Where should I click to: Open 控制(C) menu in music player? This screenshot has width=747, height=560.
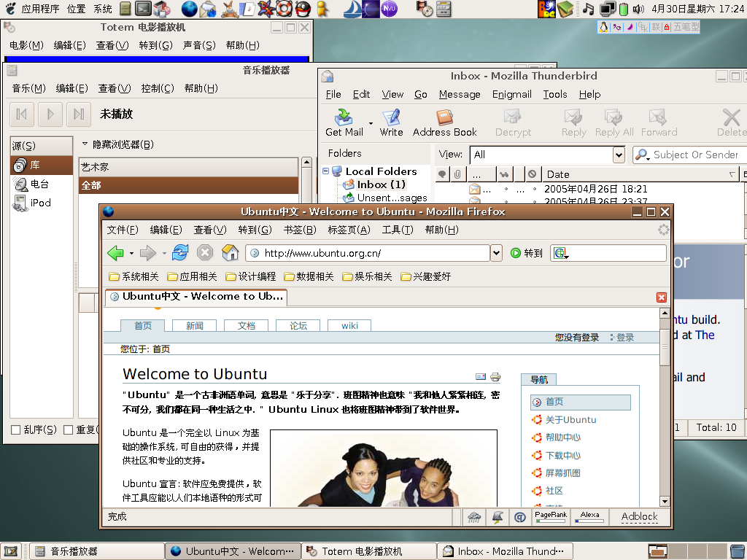[x=158, y=88]
